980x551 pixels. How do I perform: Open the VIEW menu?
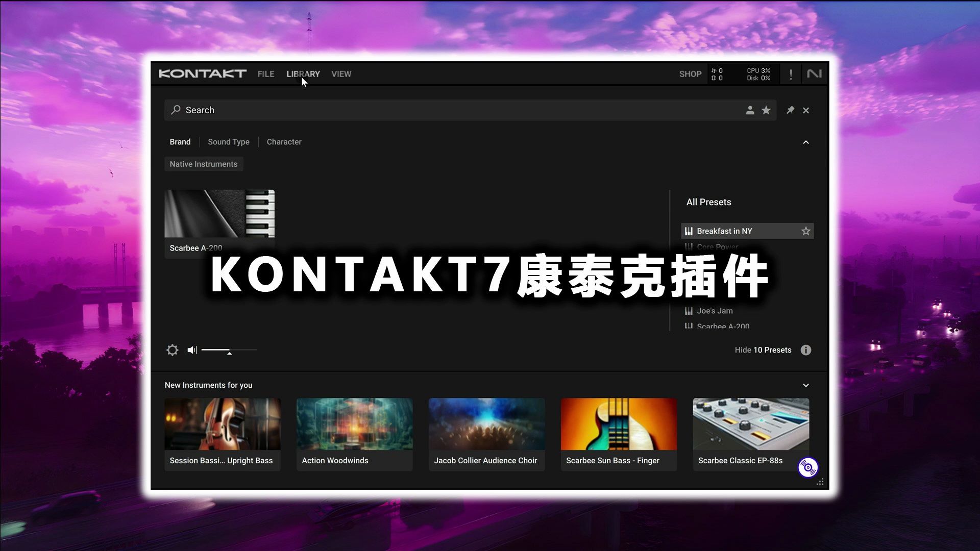pos(341,74)
